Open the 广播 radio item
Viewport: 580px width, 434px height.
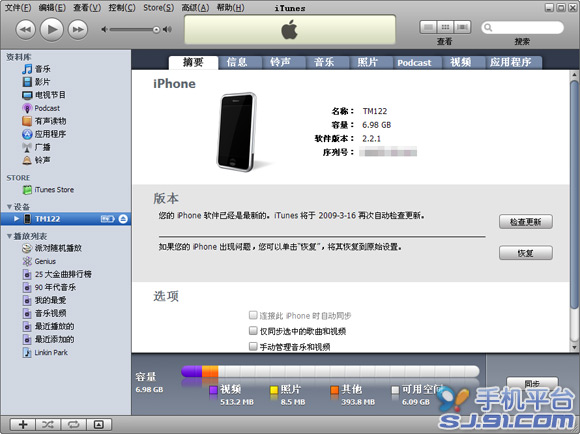pos(36,147)
